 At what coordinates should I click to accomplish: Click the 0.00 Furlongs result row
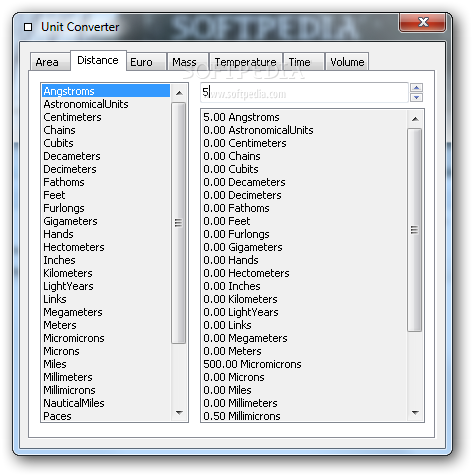point(304,234)
